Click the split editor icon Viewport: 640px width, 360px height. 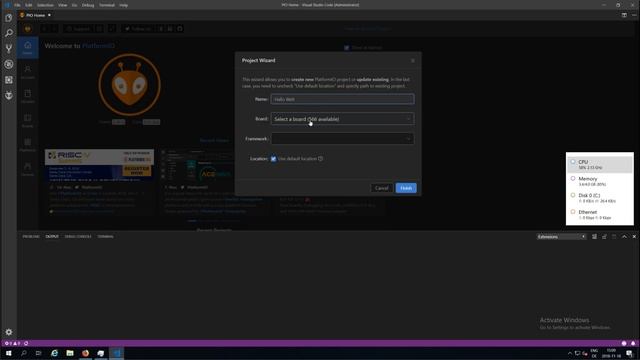(624, 15)
